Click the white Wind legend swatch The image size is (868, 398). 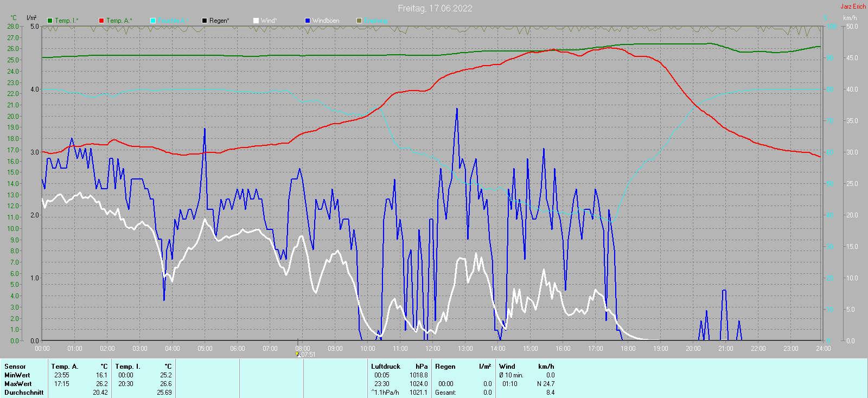[x=256, y=21]
